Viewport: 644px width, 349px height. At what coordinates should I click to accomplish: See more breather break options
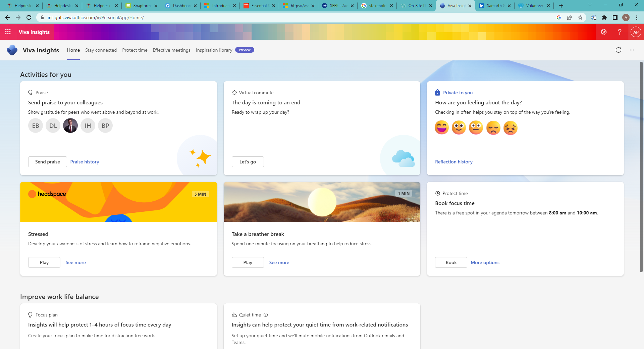[x=279, y=262]
